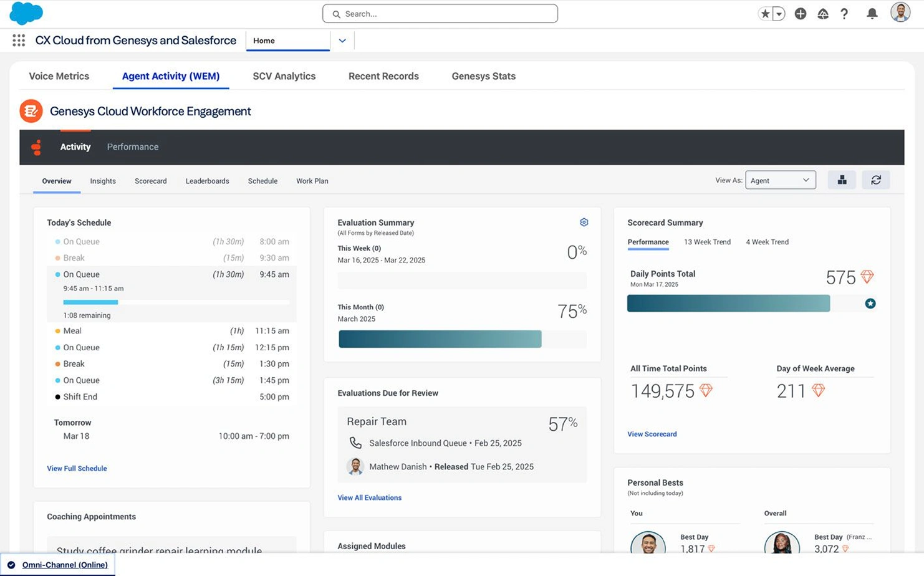Screen dimensions: 924x576
Task: Click the View Full Schedule link
Action: tap(77, 468)
